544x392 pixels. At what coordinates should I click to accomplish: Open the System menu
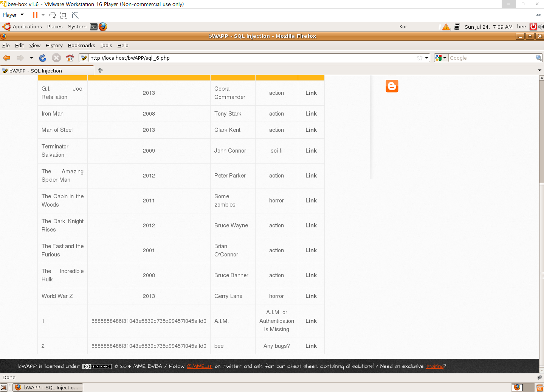pos(77,26)
